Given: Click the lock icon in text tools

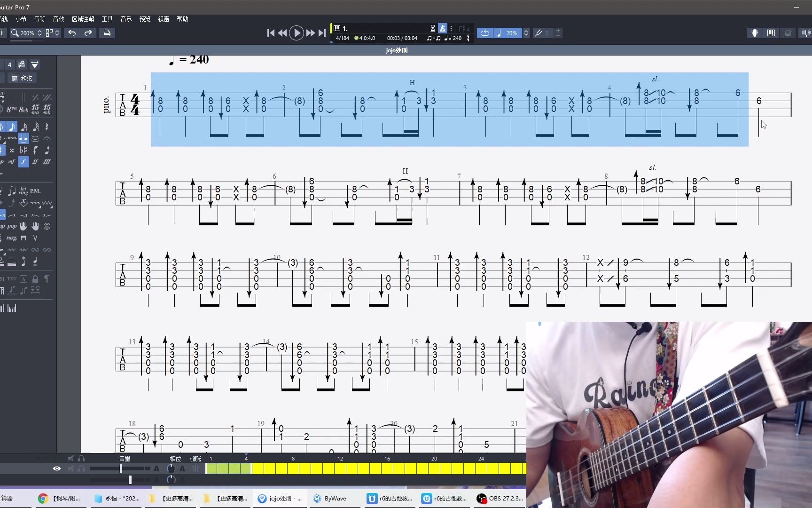Looking at the screenshot, I should point(35,279).
